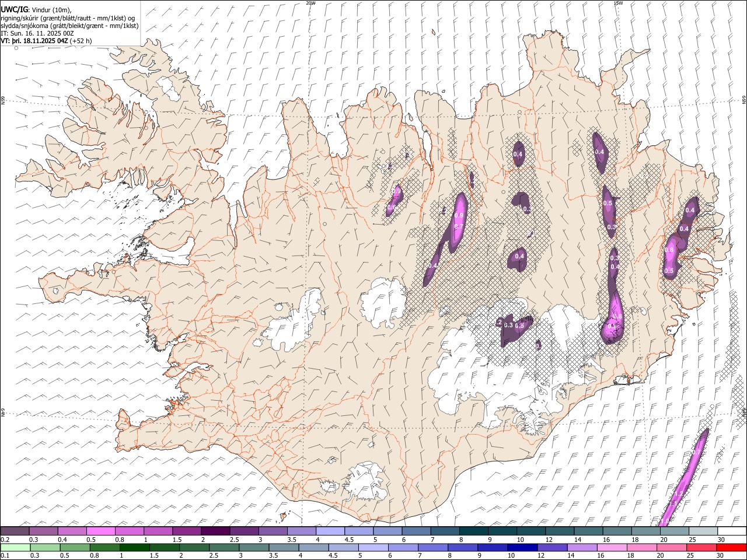Click bottom-row bright red swatch labeled 30
Screen dimensions: 747x560
732,547
